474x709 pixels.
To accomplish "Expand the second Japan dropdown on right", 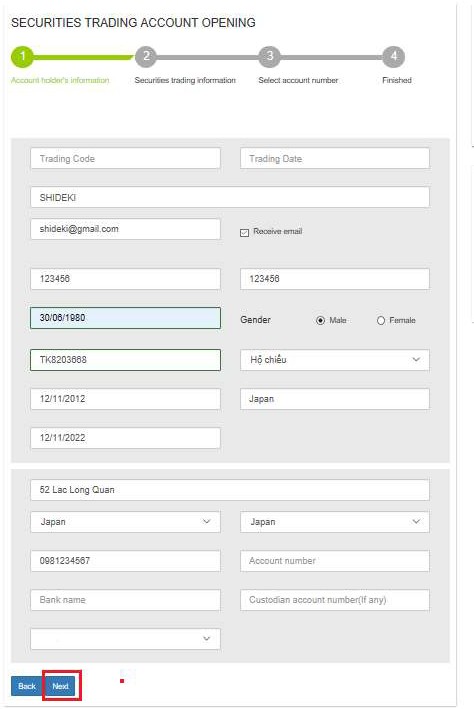I will [335, 522].
